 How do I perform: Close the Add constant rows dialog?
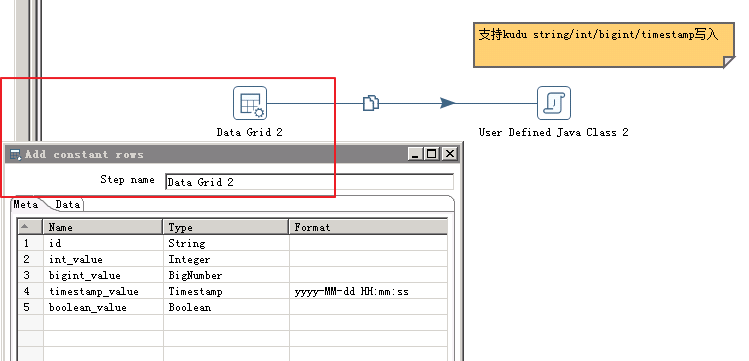click(449, 154)
